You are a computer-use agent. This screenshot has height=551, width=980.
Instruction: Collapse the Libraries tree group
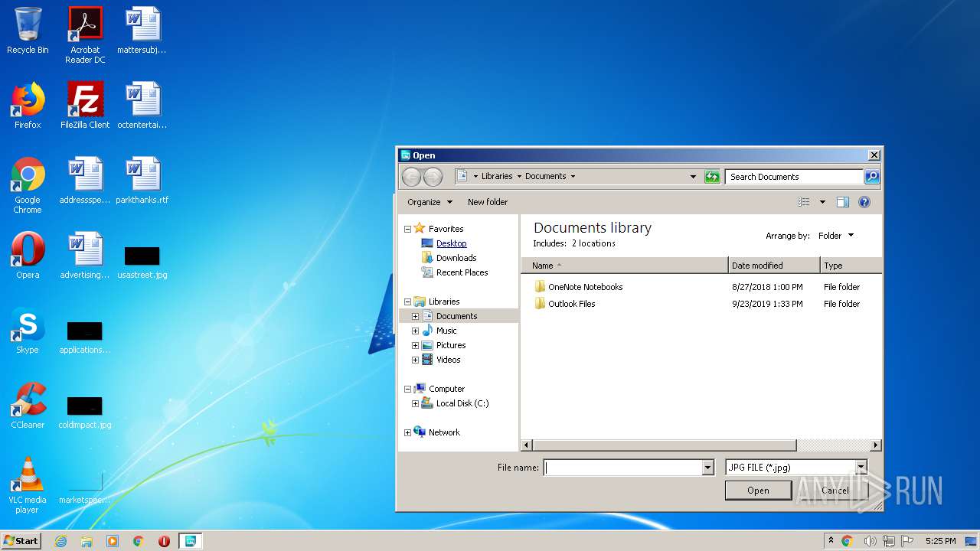[407, 302]
